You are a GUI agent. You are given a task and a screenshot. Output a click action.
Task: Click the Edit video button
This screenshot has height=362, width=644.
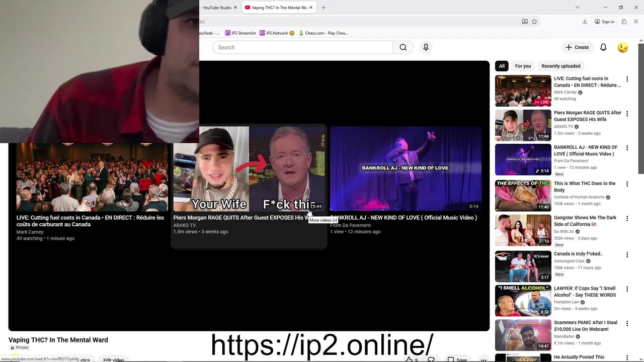click(114, 359)
